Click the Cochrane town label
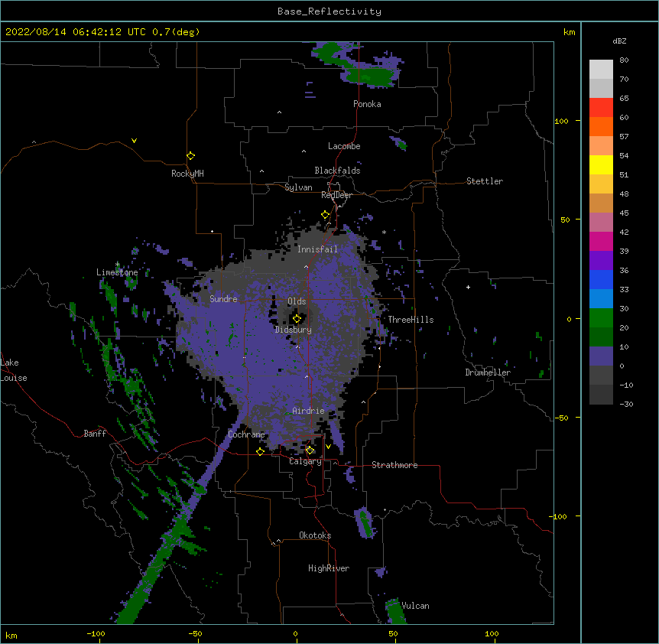659x644 pixels. pyautogui.click(x=246, y=434)
